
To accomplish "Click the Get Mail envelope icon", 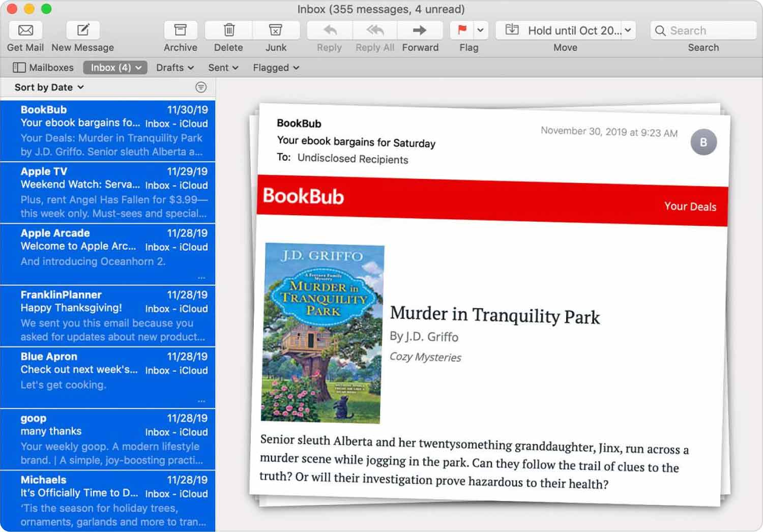I will tap(25, 31).
